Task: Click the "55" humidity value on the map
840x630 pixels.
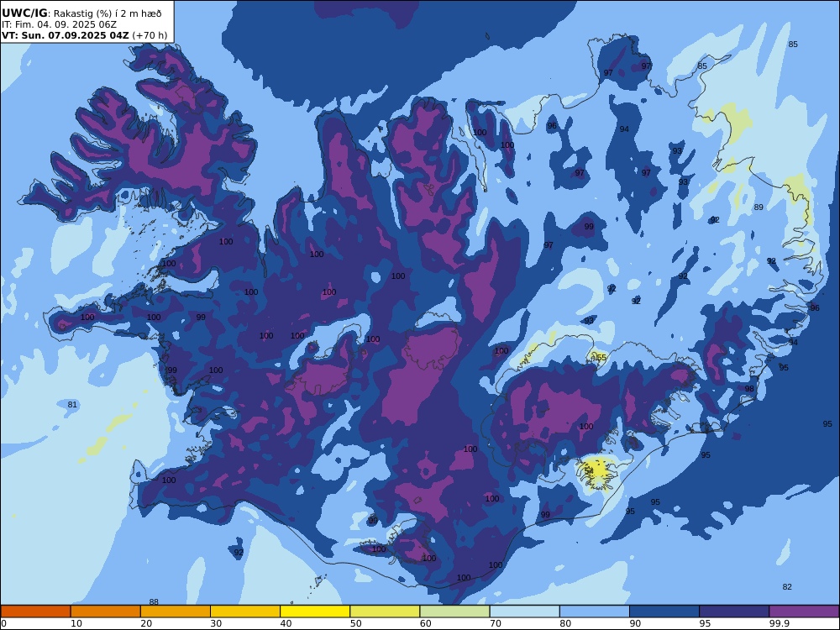Action: click(x=601, y=357)
